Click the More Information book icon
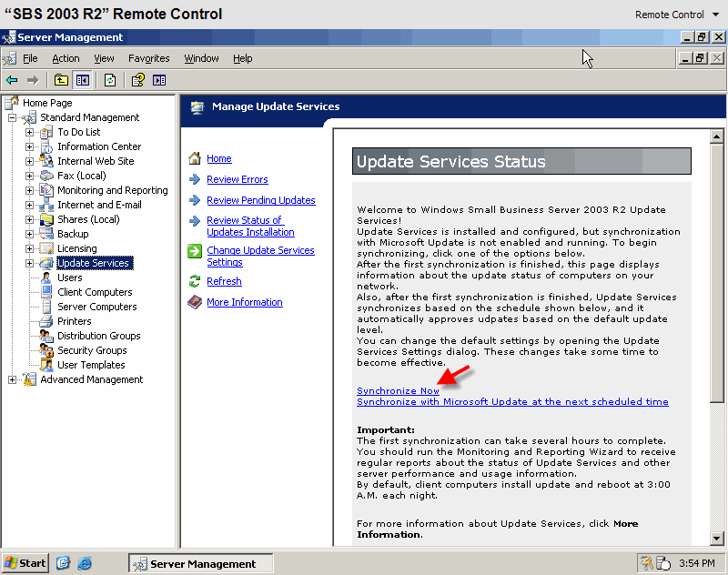 click(x=195, y=302)
